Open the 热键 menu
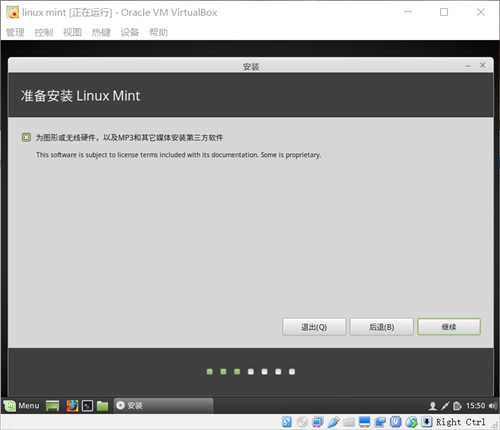 tap(101, 32)
